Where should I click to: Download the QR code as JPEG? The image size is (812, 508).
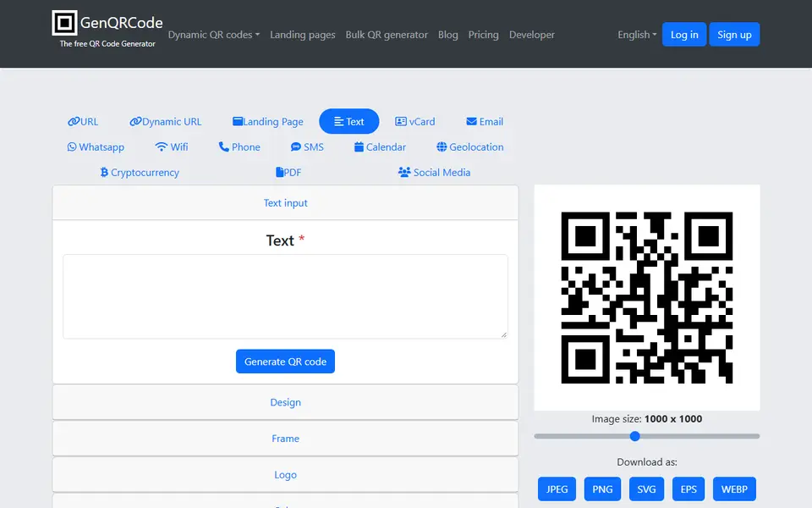click(x=557, y=489)
